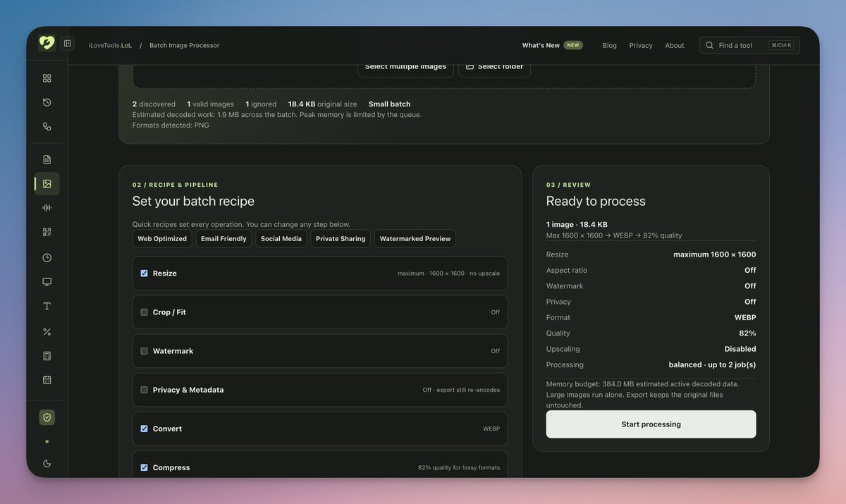Expand the Compress step label
The image size is (846, 504).
171,467
